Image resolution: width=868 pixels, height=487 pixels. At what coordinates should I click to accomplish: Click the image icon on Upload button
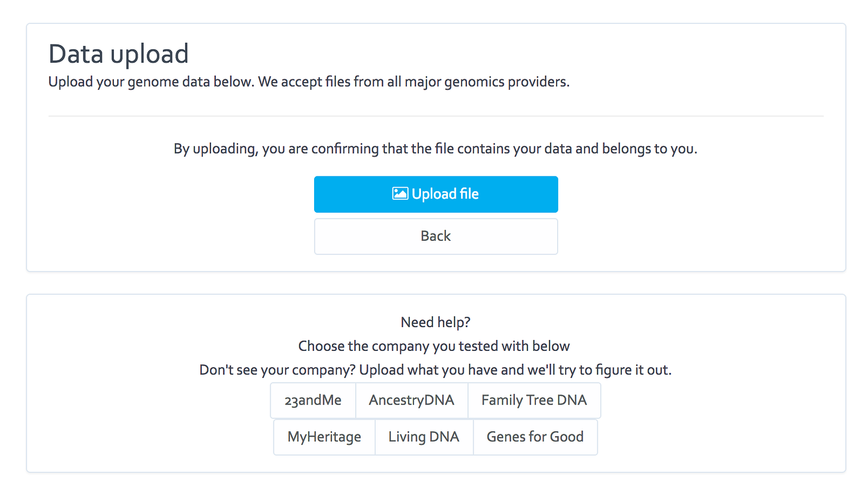[400, 194]
